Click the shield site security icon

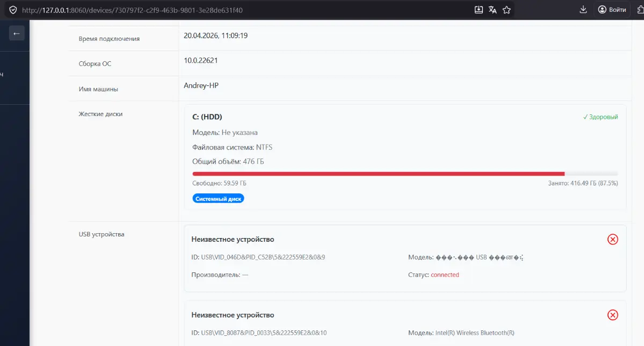13,10
